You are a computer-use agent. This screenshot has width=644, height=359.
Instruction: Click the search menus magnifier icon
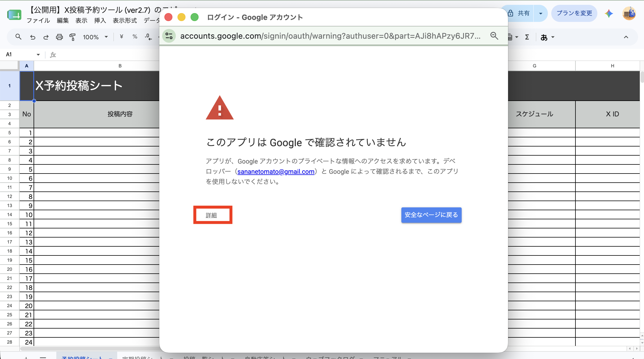point(18,37)
